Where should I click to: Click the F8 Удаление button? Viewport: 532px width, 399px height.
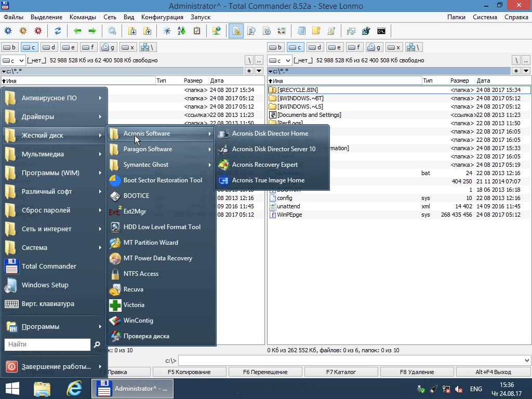click(x=417, y=372)
